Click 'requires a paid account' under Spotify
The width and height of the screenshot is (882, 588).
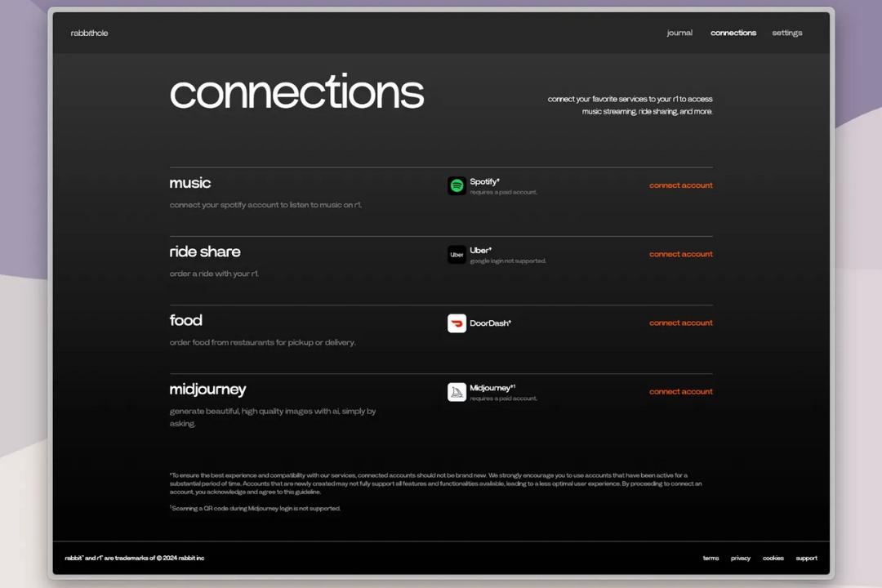[x=503, y=192]
